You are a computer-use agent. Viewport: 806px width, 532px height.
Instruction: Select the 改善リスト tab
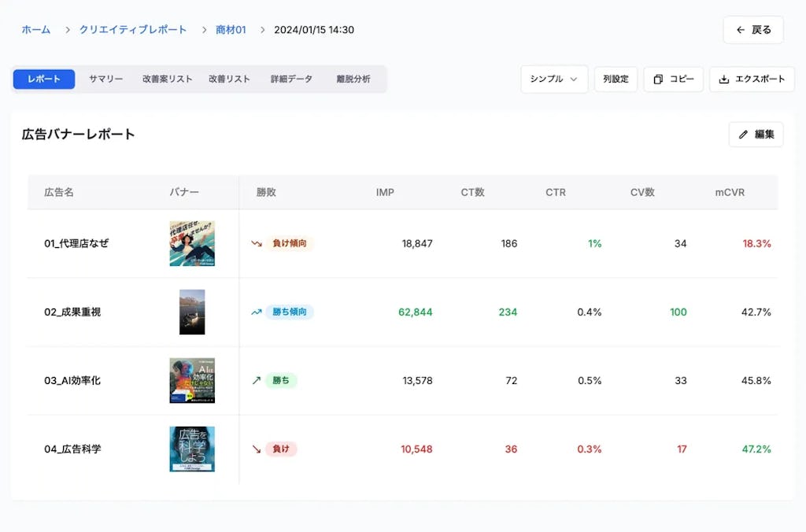point(230,79)
